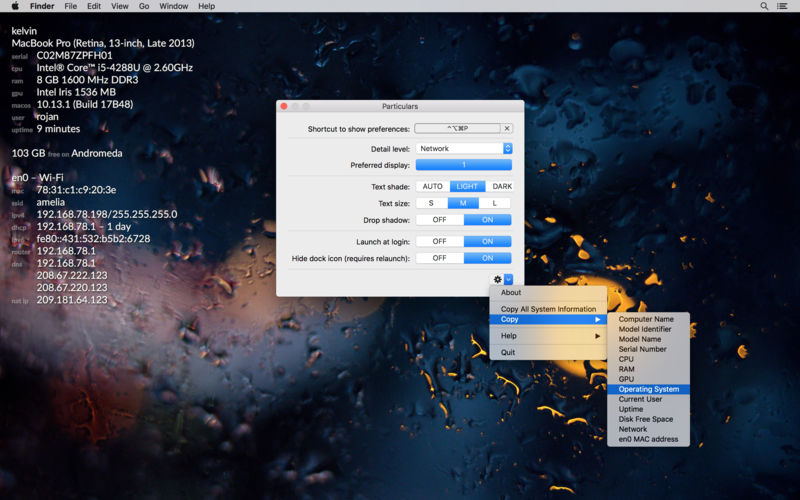Set text size to L
Viewport: 800px width, 500px height.
pyautogui.click(x=494, y=203)
